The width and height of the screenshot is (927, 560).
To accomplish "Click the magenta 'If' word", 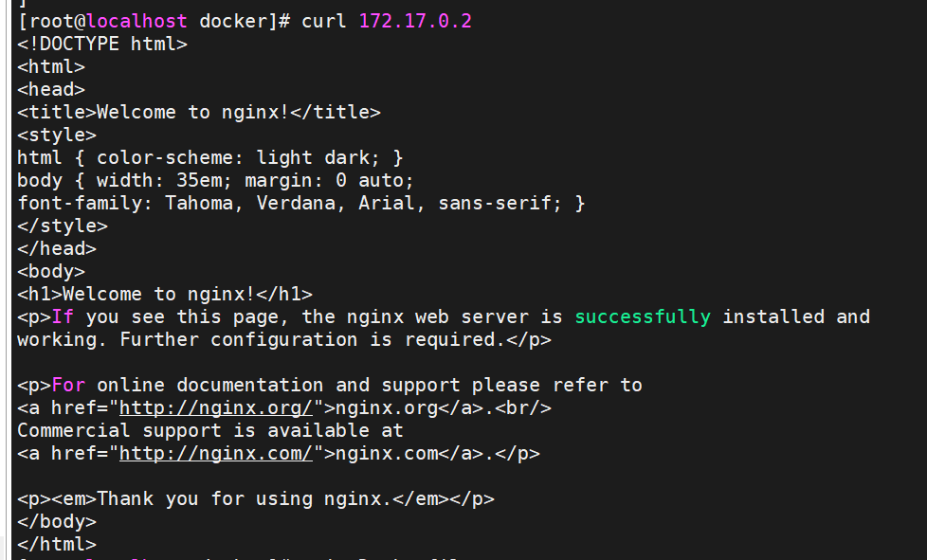I will 63,317.
